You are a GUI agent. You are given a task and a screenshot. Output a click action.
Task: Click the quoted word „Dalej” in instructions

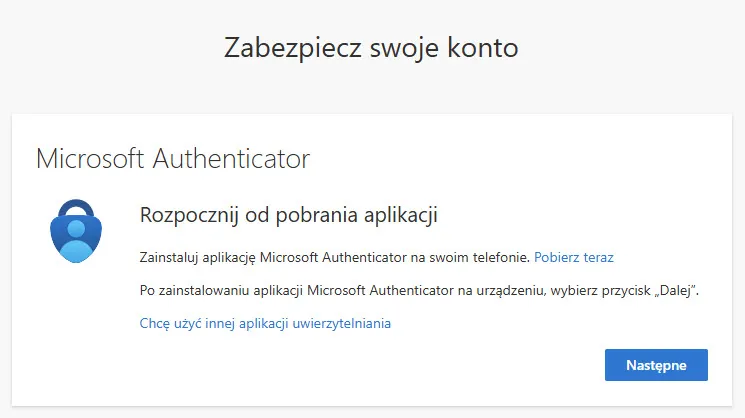(x=673, y=290)
